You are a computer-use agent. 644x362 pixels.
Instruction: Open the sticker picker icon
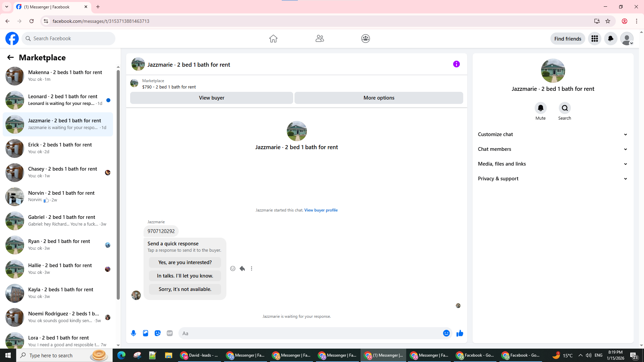coord(158,333)
